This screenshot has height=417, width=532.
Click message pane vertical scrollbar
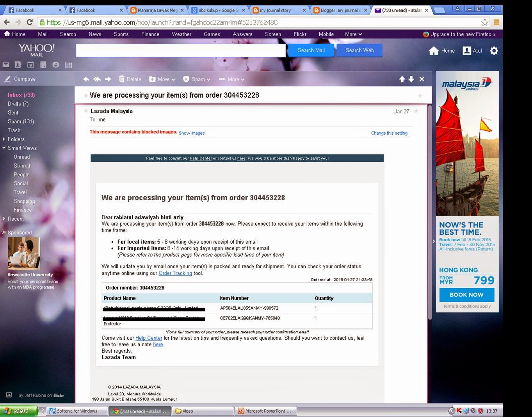point(430,212)
